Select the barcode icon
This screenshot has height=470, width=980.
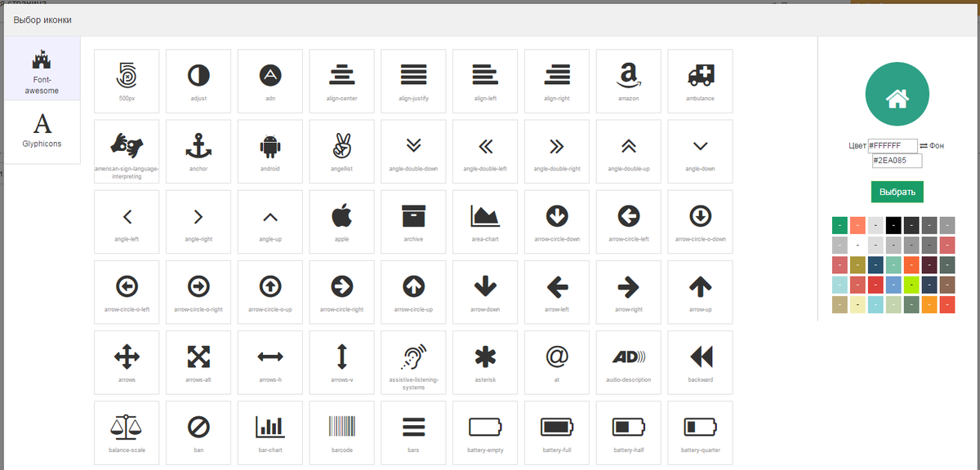pos(342,432)
